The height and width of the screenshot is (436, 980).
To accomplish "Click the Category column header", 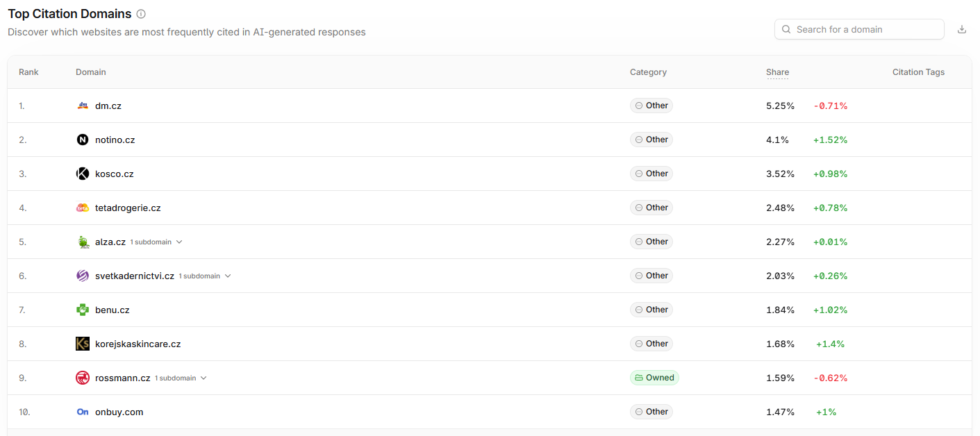I will 648,72.
